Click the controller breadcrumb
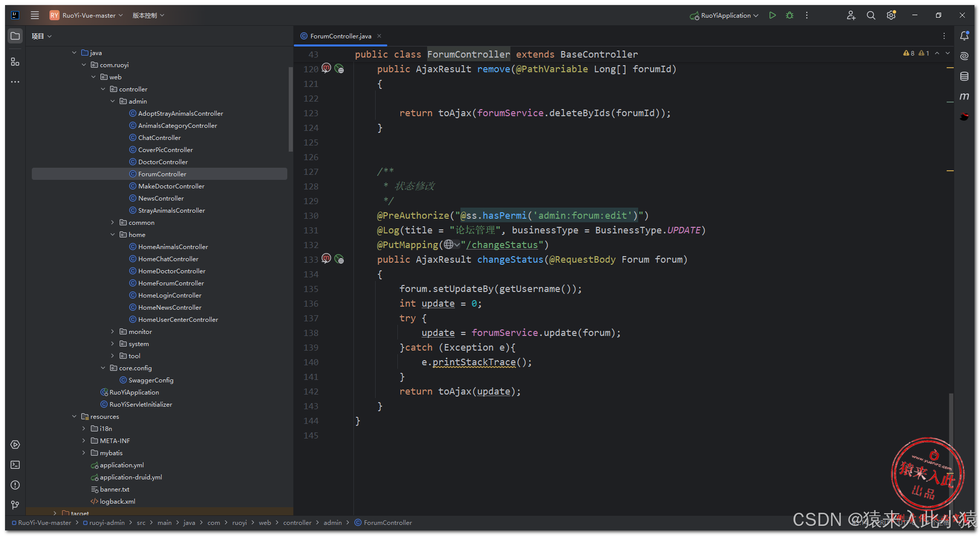The image size is (980, 536). tap(297, 523)
